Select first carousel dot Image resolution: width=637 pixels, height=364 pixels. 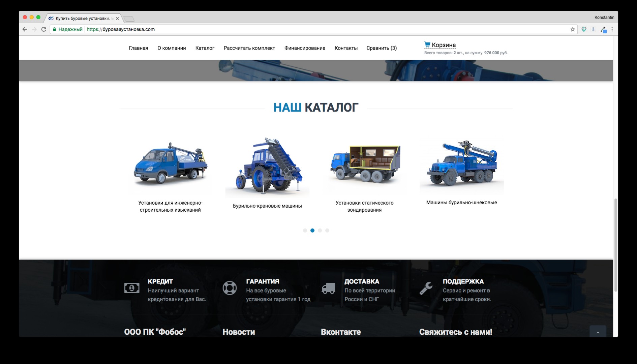click(x=305, y=231)
